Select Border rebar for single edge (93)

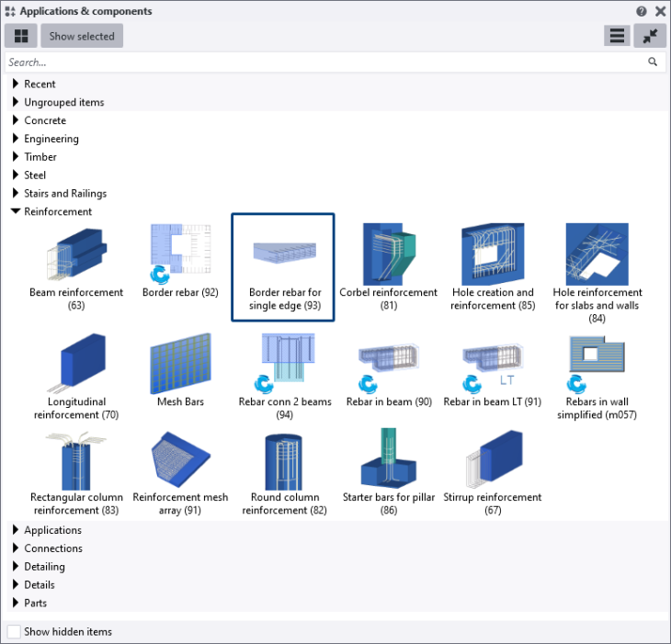point(283,267)
